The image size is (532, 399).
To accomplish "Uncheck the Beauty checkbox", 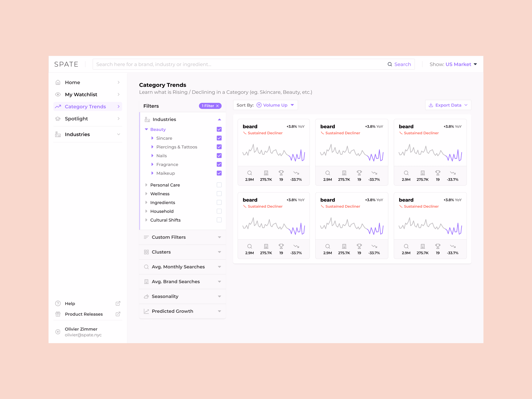I will pos(219,129).
